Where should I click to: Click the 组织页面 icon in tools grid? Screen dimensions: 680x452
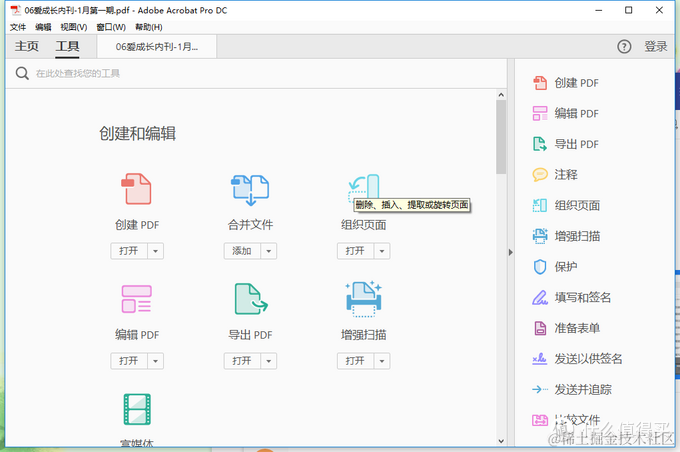pos(364,188)
